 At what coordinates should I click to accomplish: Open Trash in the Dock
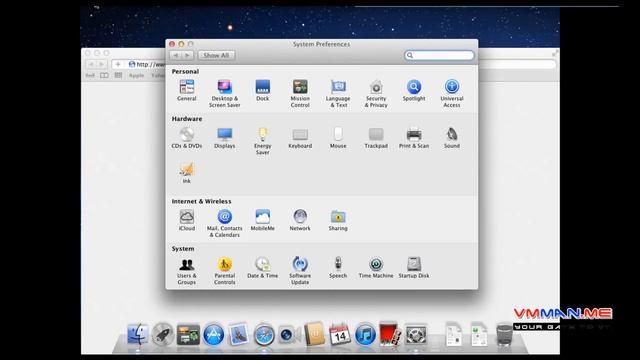click(504, 334)
